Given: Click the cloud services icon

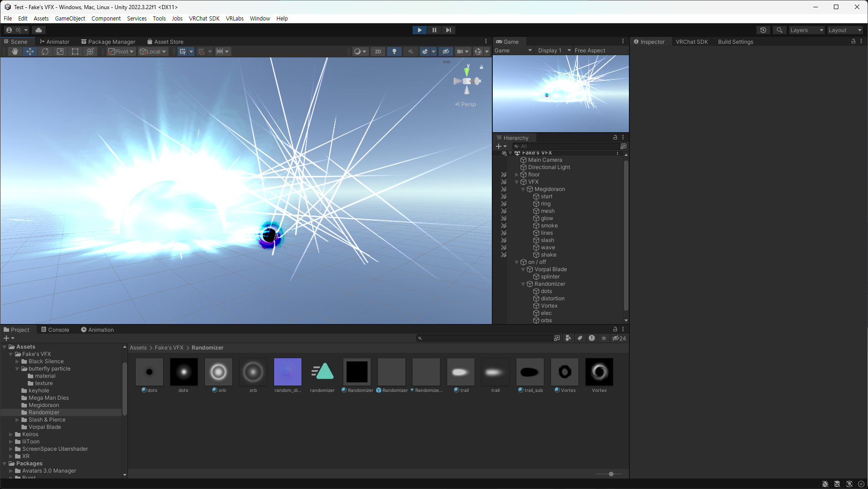Looking at the screenshot, I should click(x=39, y=30).
